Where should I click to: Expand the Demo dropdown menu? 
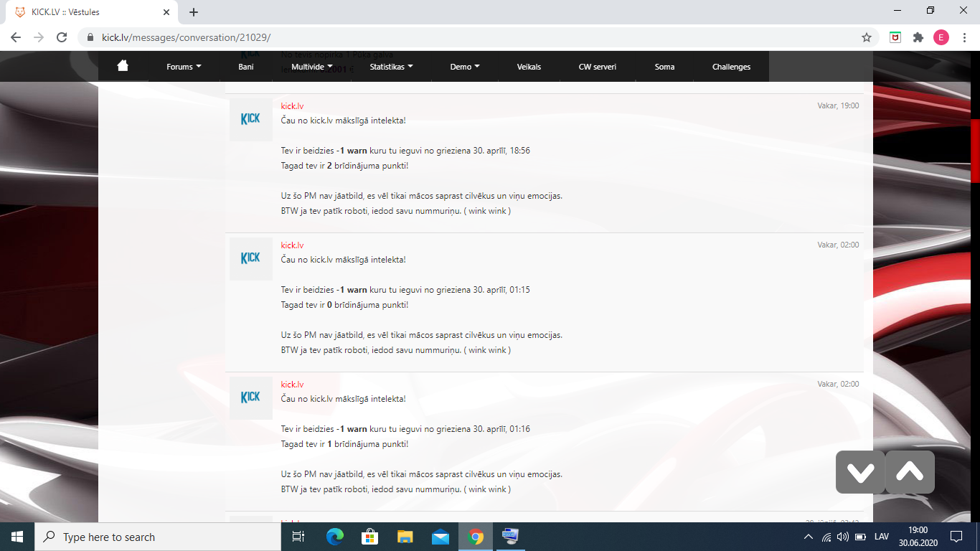465,67
